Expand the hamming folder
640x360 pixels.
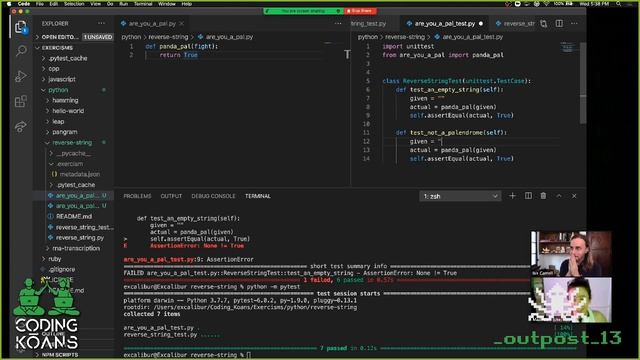pyautogui.click(x=65, y=100)
